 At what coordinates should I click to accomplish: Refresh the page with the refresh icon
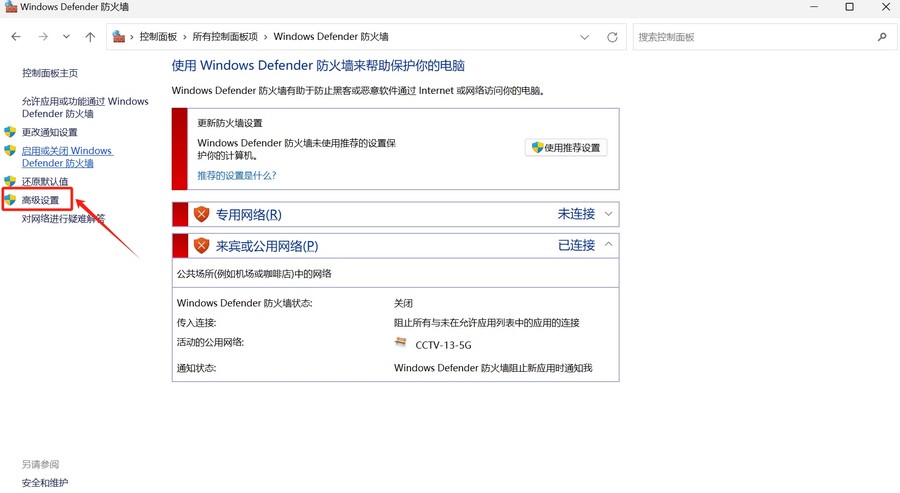click(x=612, y=37)
